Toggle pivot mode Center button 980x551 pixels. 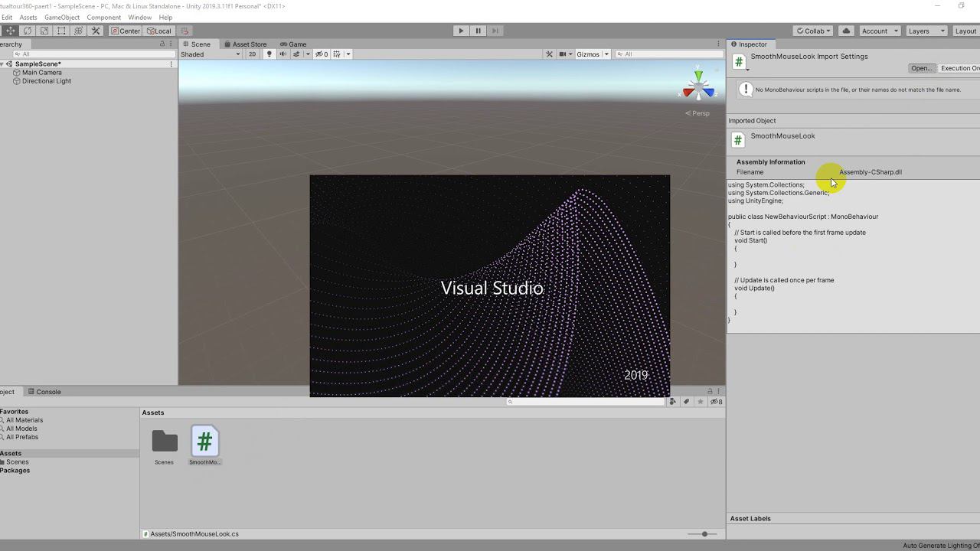[x=126, y=31]
